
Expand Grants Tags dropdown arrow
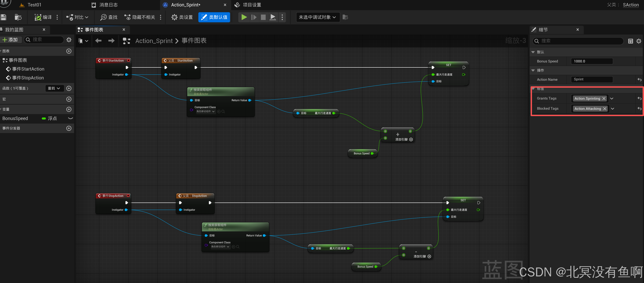tap(612, 99)
